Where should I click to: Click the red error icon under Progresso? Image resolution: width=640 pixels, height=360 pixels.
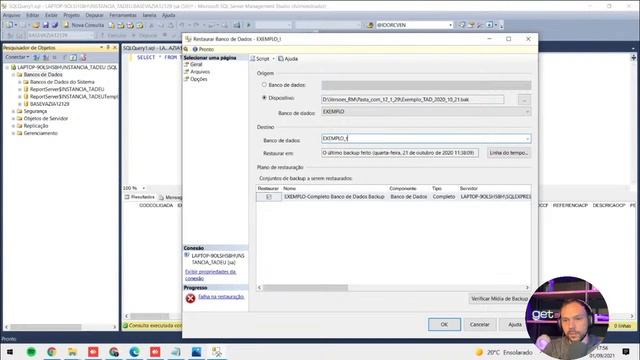(x=190, y=298)
